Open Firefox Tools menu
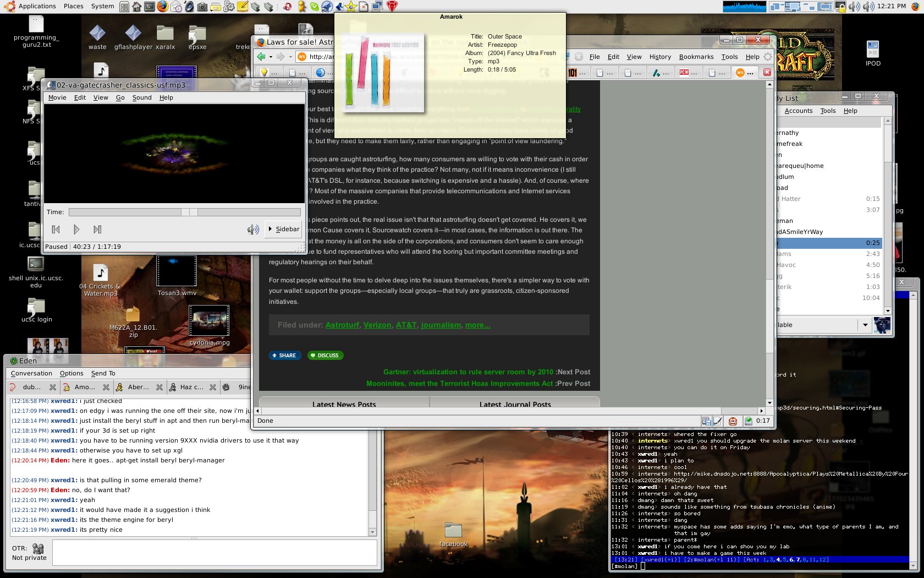924x578 pixels. (x=729, y=57)
